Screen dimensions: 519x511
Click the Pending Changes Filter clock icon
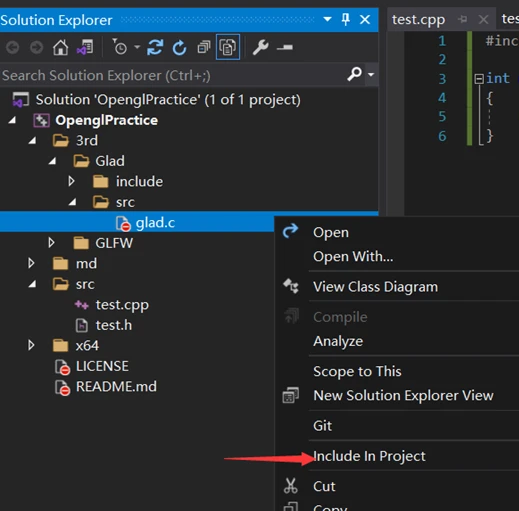click(x=120, y=47)
